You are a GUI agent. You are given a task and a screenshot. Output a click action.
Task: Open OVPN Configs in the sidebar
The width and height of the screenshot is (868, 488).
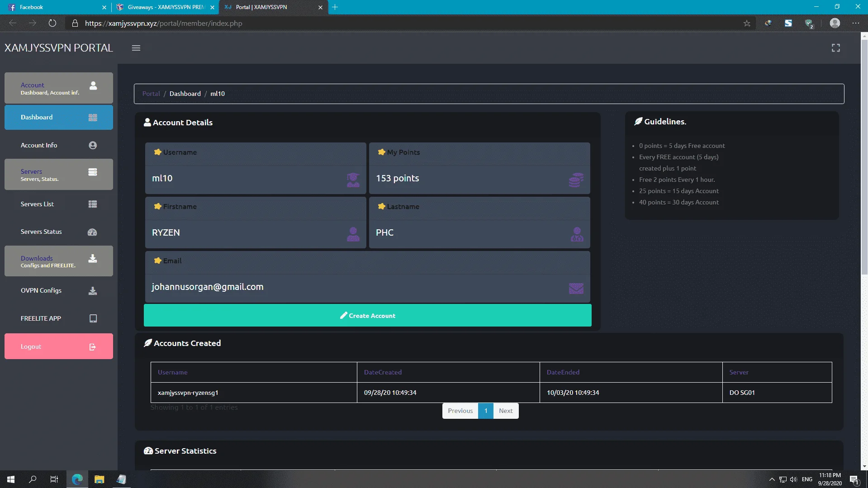click(x=59, y=291)
